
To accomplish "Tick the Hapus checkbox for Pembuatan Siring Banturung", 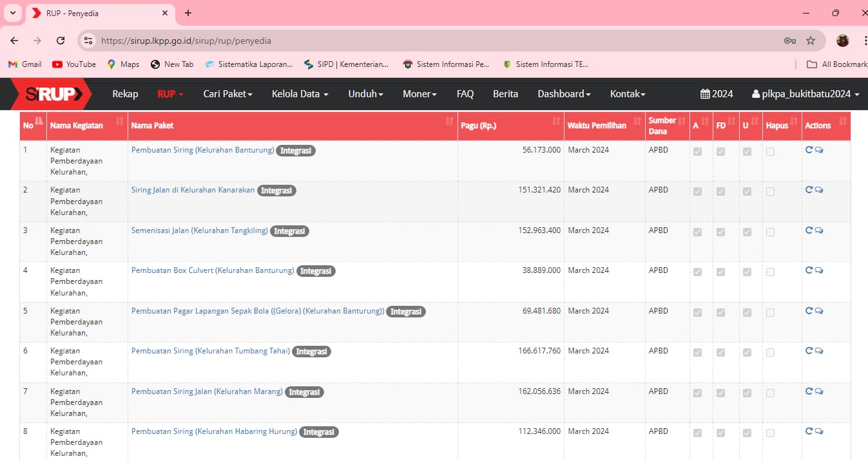I will click(770, 152).
